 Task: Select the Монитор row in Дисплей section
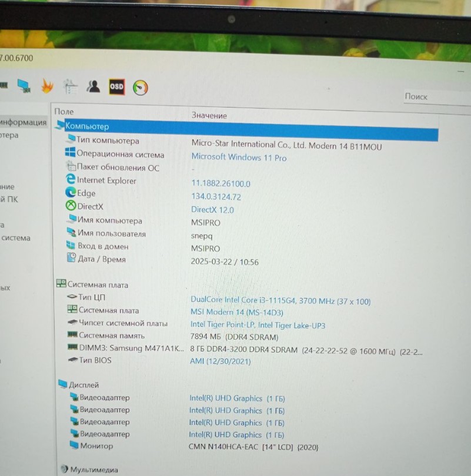pyautogui.click(x=96, y=446)
